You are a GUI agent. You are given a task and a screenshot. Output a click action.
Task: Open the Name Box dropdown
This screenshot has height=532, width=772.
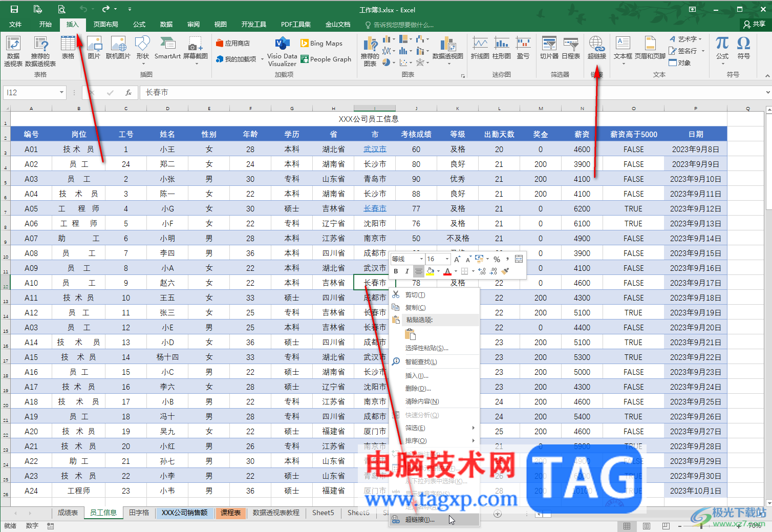(61, 92)
